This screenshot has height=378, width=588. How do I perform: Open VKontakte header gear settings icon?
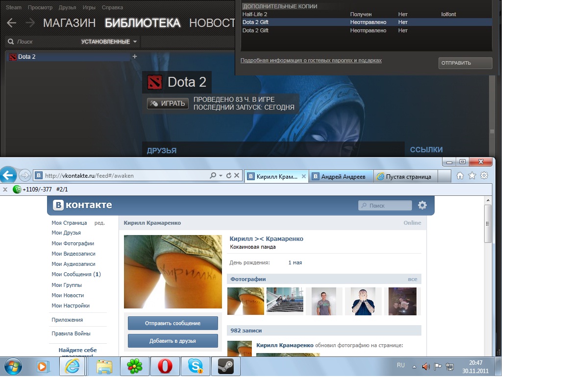pos(422,205)
